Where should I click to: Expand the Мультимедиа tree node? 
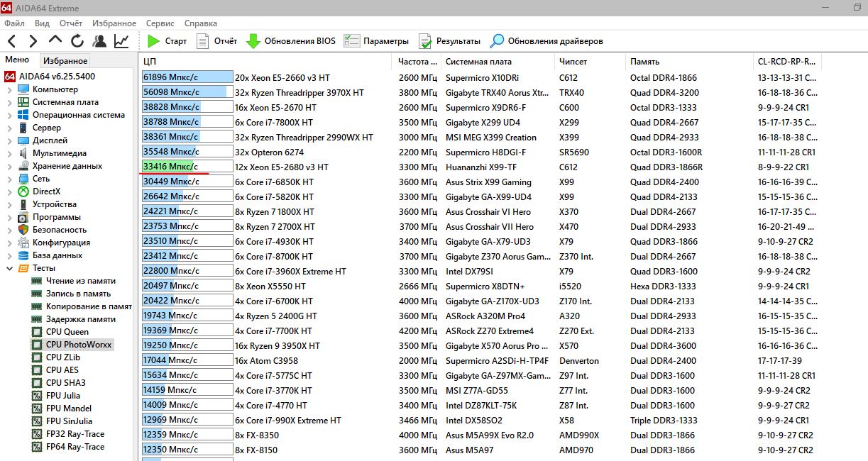(9, 153)
